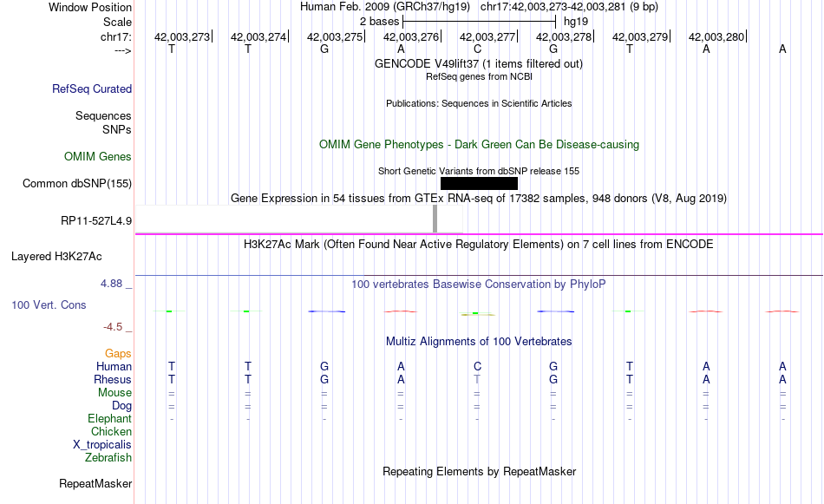Select the X_tropicalis alignment row label
Viewport: 824px width, 504px height.
[x=102, y=445]
